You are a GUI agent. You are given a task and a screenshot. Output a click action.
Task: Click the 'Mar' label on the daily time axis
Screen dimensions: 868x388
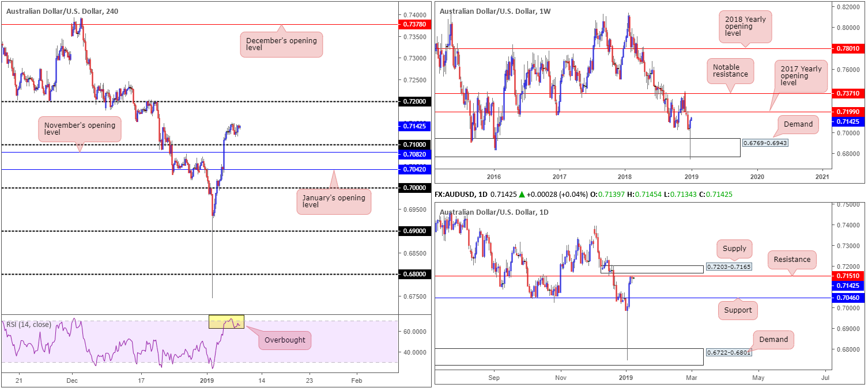[692, 378]
